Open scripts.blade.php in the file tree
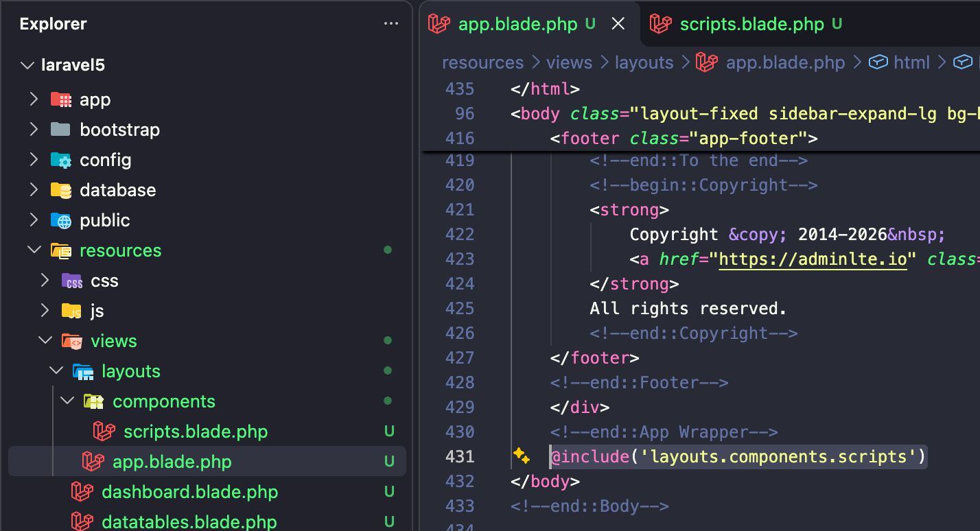This screenshot has width=980, height=531. click(x=207, y=432)
